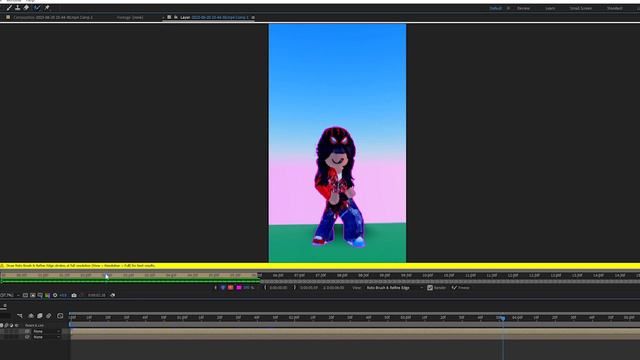The image size is (640, 360).
Task: Switch to the Default workspace
Action: (x=496, y=8)
